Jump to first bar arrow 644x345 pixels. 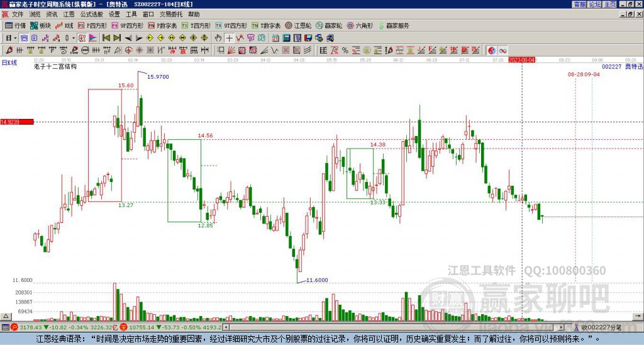[106, 38]
